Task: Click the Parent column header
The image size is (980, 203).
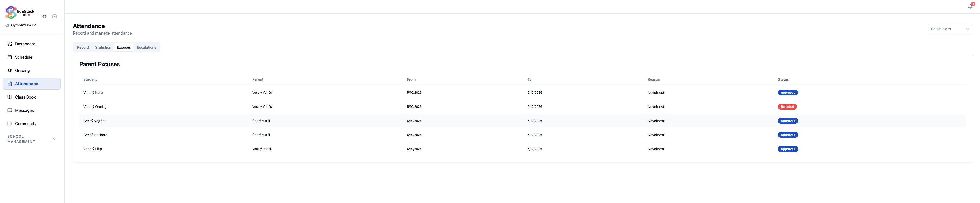Action: 258,80
